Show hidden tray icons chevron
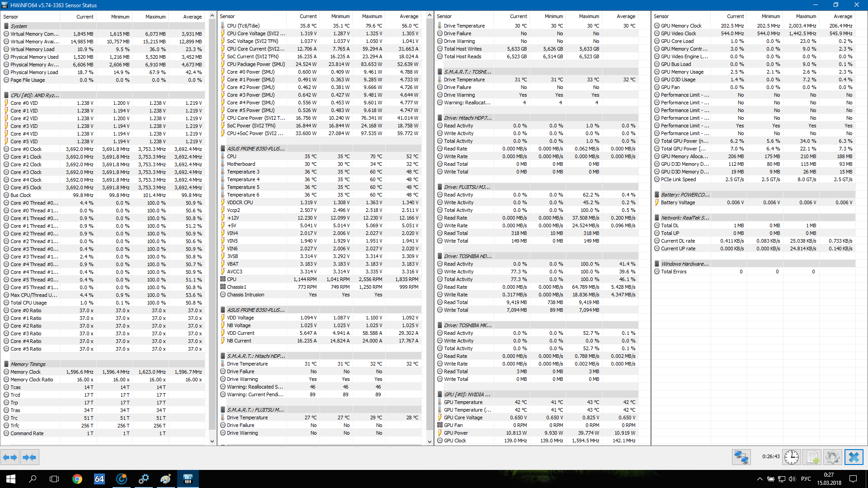The width and height of the screenshot is (868, 488). [x=759, y=479]
